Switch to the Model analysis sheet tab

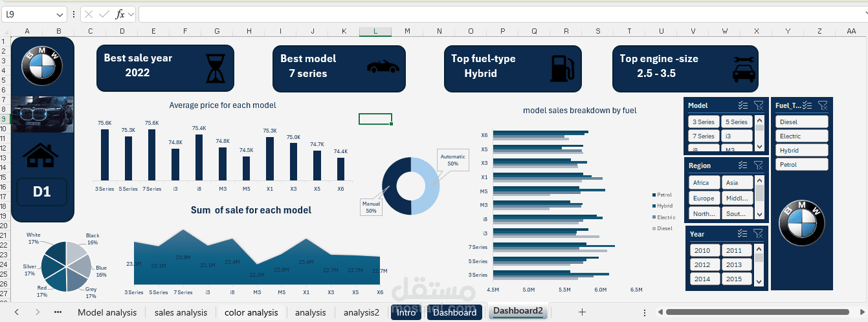[x=107, y=312]
